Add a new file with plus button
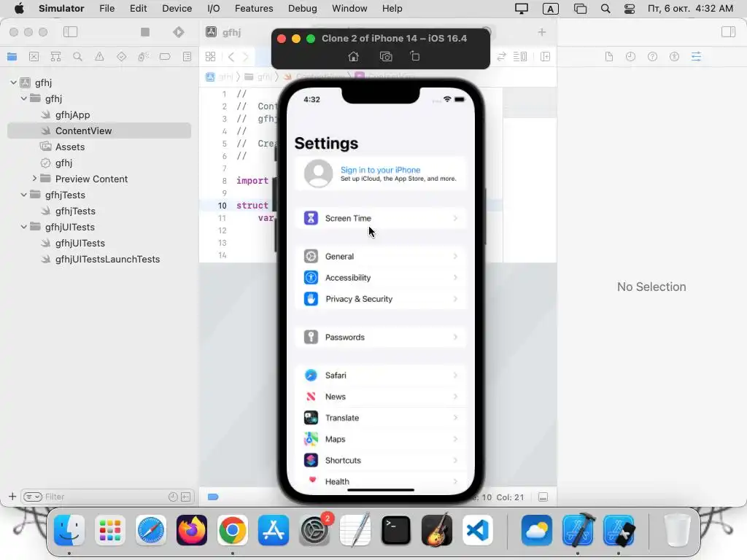The height and width of the screenshot is (560, 747). (12, 497)
